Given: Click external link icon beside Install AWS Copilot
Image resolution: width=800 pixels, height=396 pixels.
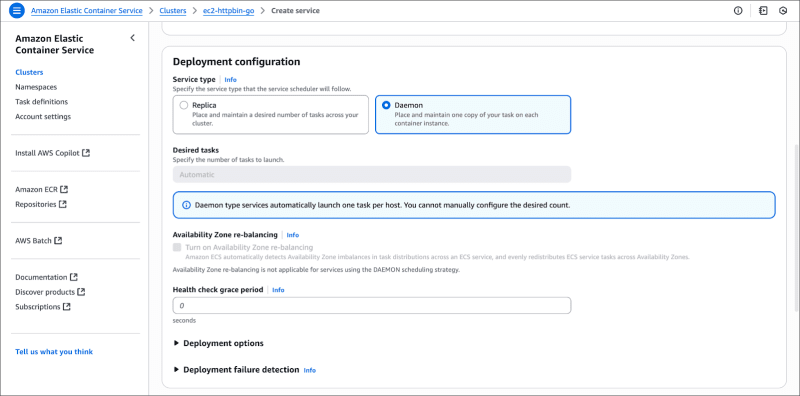Looking at the screenshot, I should (x=86, y=153).
